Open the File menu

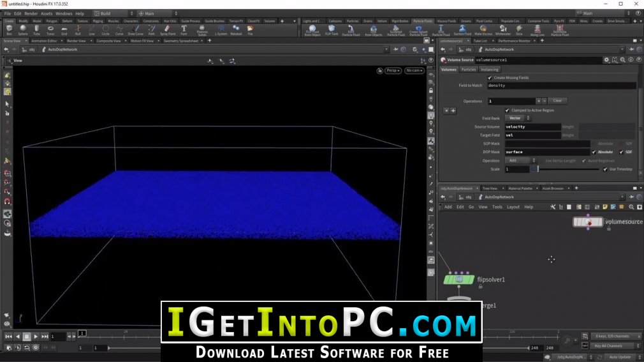[x=8, y=13]
